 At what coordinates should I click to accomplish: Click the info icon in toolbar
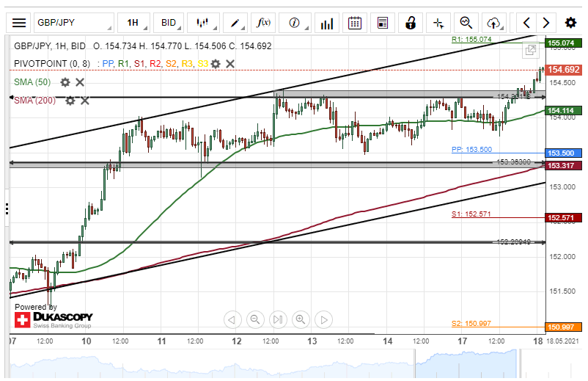295,22
